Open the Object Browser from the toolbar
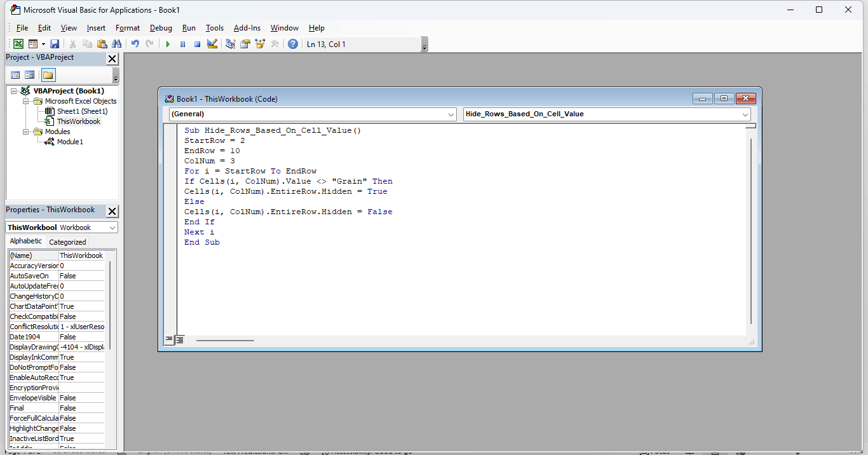Viewport: 868px width, 455px height. 259,43
